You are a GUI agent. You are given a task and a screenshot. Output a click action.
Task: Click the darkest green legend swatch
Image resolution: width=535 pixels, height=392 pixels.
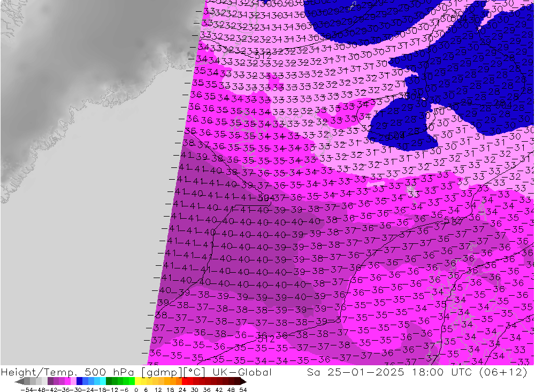pyautogui.click(x=109, y=381)
